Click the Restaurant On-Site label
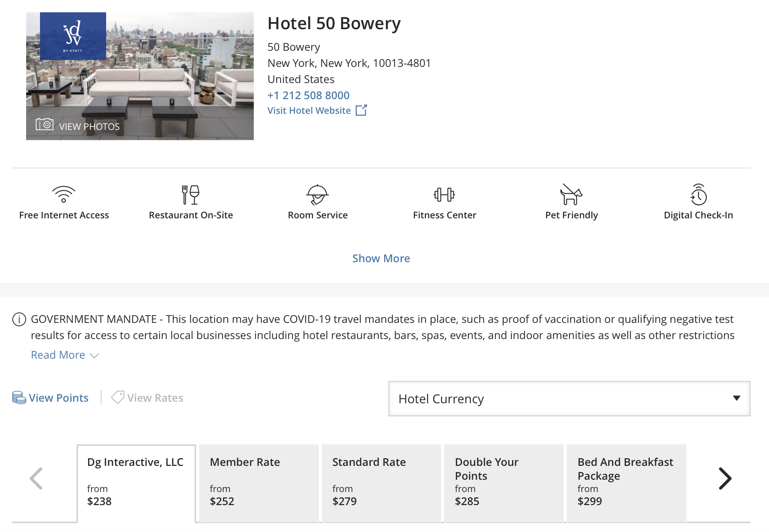This screenshot has width=769, height=532. [x=191, y=215]
